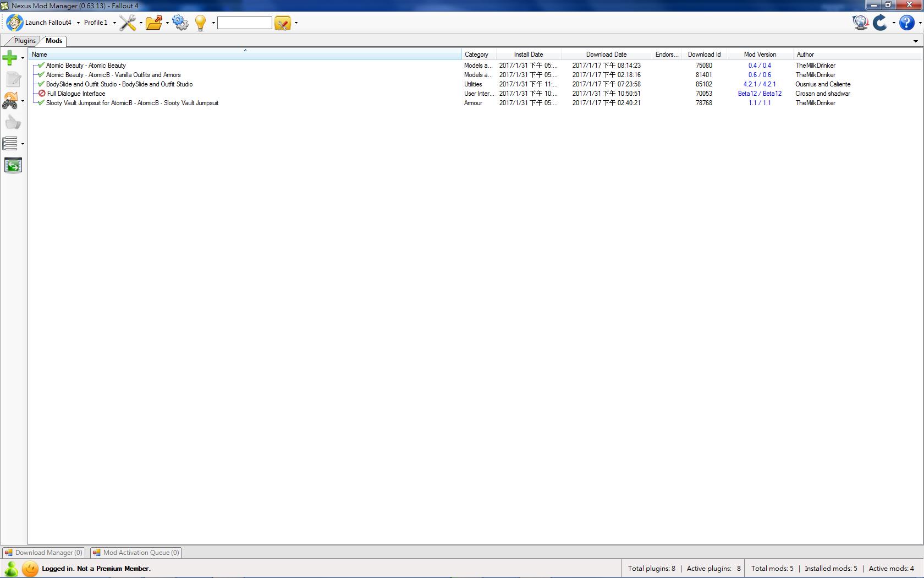Expand Launch Fallout4 dropdown arrow
The height and width of the screenshot is (578, 924).
coord(78,23)
